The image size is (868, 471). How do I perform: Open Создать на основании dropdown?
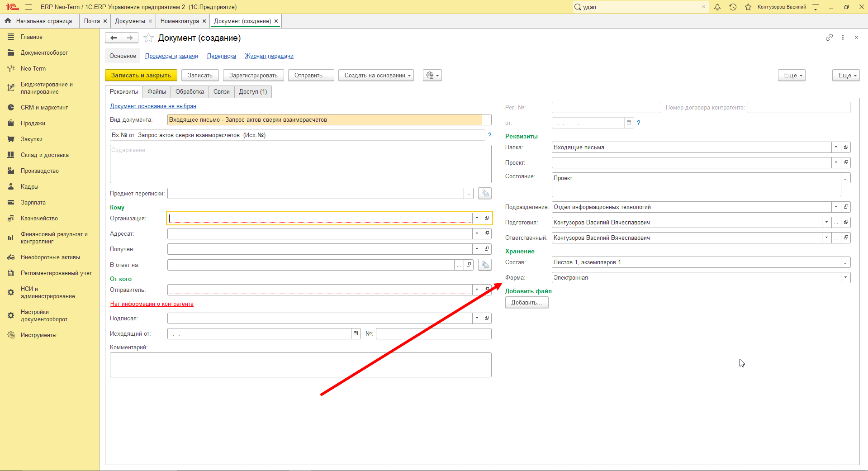click(376, 75)
